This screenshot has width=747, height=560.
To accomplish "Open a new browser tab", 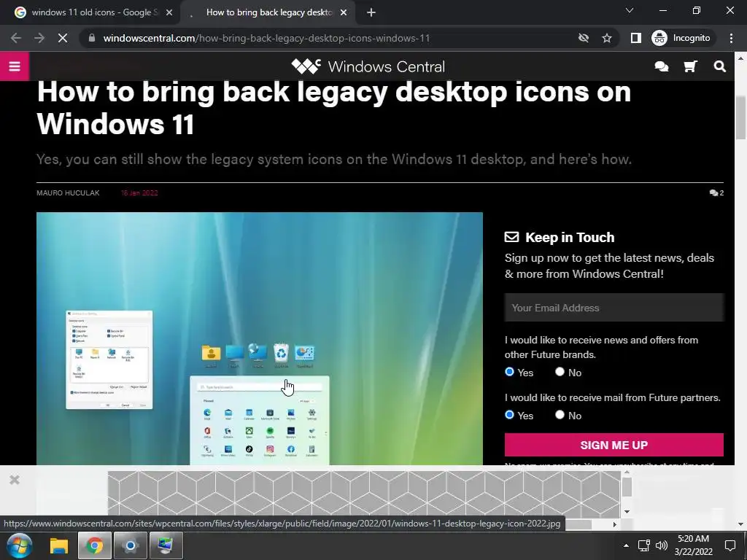I will click(x=371, y=13).
